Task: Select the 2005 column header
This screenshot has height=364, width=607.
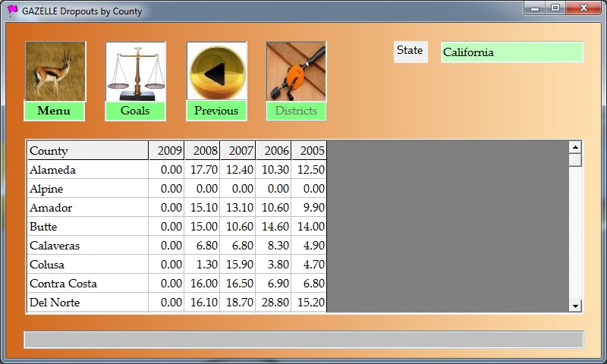Action: (x=309, y=150)
